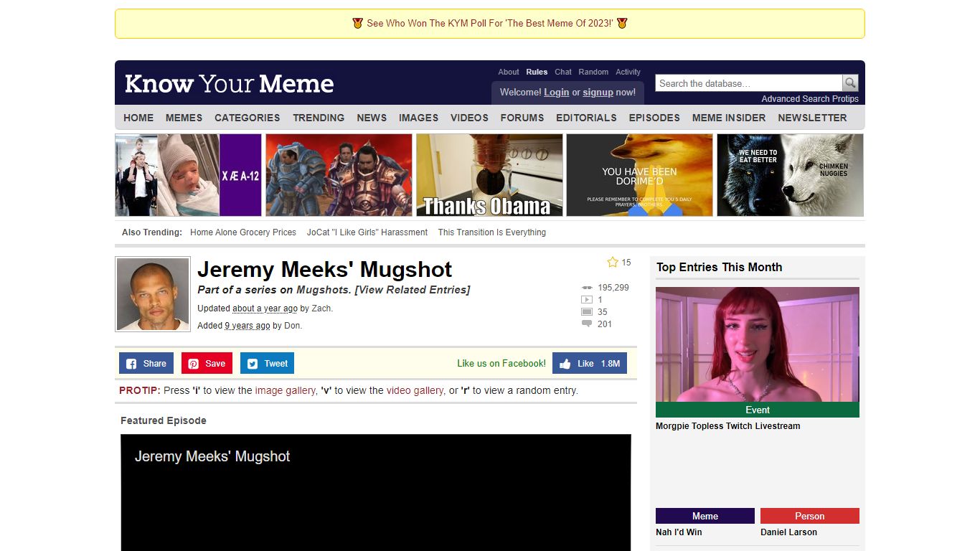Screen dimensions: 980x551
Task: Open the About link
Action: [x=509, y=72]
